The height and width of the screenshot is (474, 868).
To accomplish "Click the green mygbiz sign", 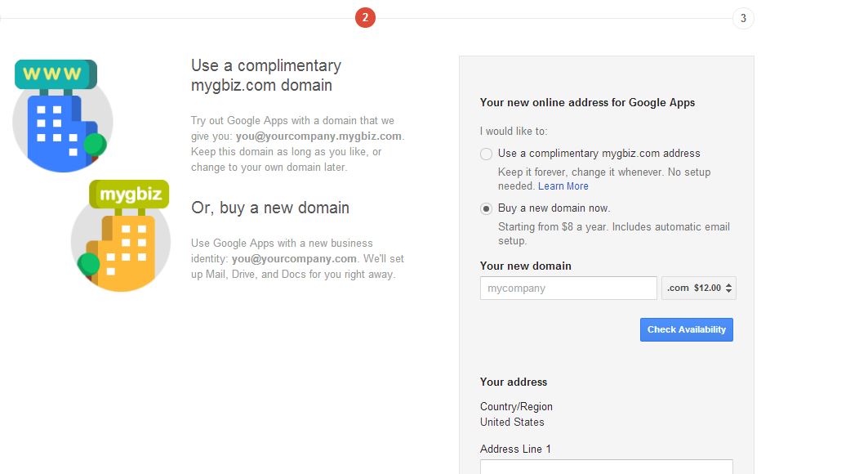I will (129, 195).
